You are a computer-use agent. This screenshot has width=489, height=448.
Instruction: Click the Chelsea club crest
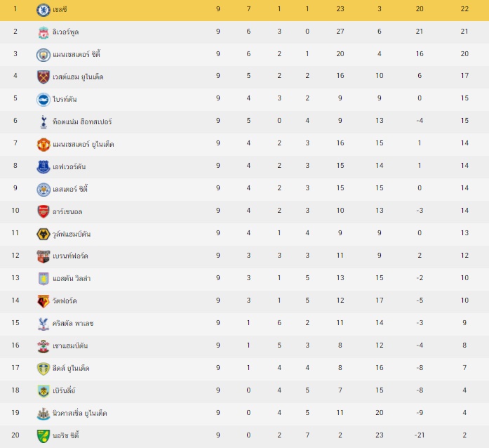click(x=43, y=10)
